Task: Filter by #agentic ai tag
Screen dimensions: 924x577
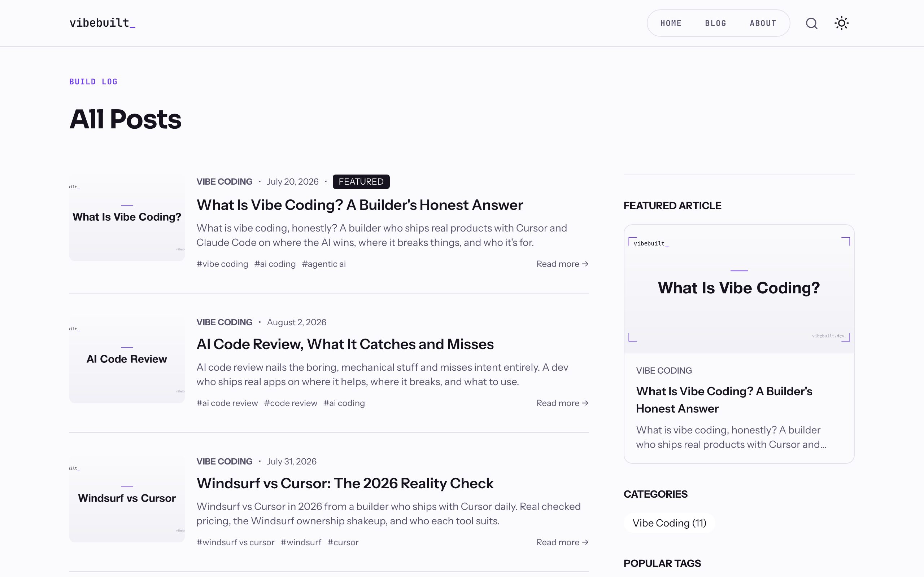Action: click(x=324, y=264)
